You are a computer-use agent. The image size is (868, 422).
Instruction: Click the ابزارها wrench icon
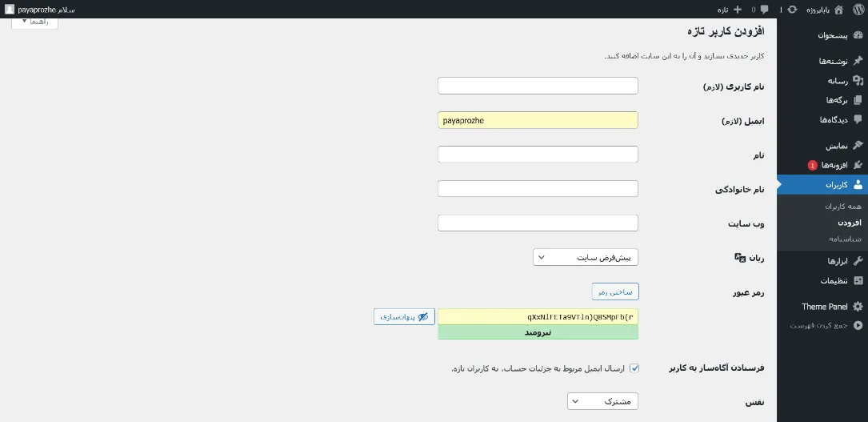coord(858,261)
